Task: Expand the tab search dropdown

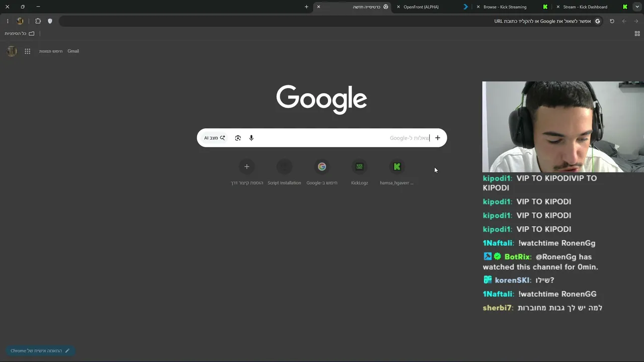Action: 637,7
